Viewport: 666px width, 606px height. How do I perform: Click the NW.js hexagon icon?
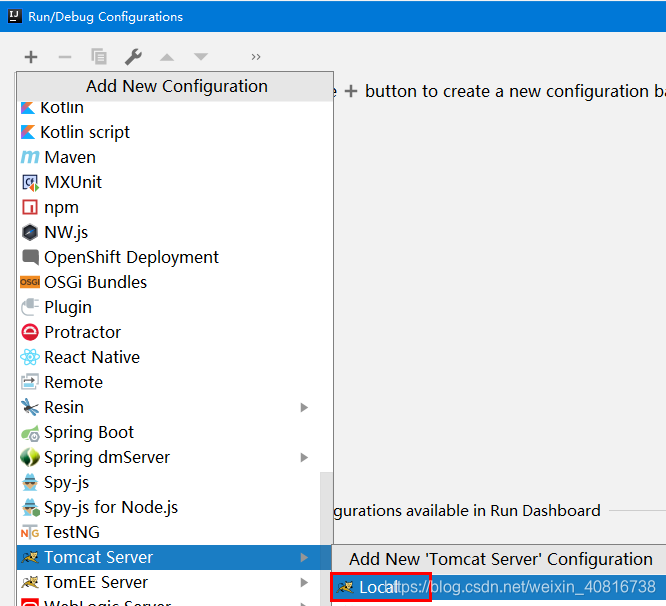30,232
